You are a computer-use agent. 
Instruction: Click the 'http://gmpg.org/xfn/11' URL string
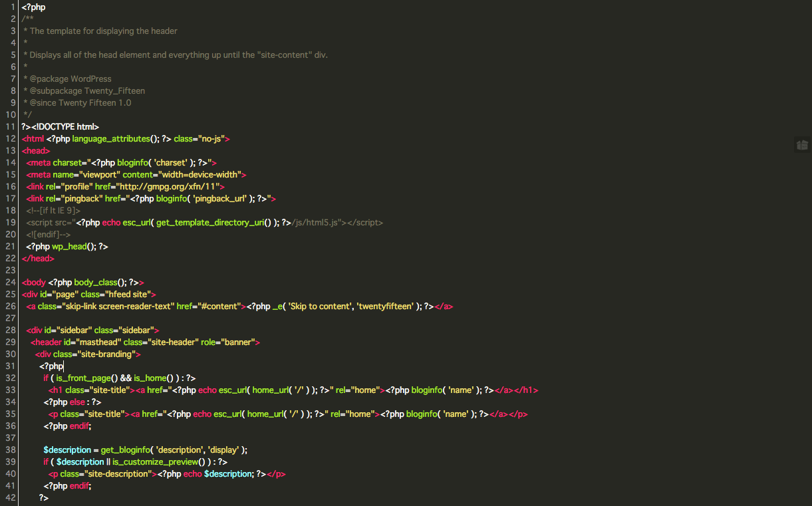tap(168, 186)
